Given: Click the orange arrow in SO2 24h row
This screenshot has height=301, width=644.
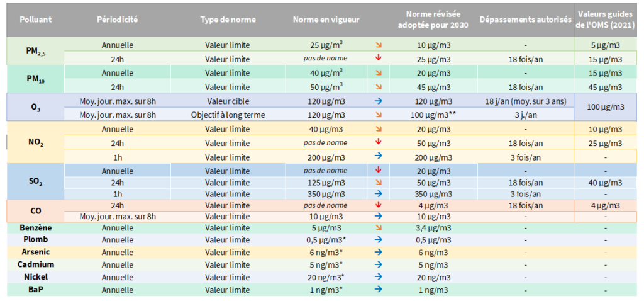Looking at the screenshot, I should coord(379,182).
